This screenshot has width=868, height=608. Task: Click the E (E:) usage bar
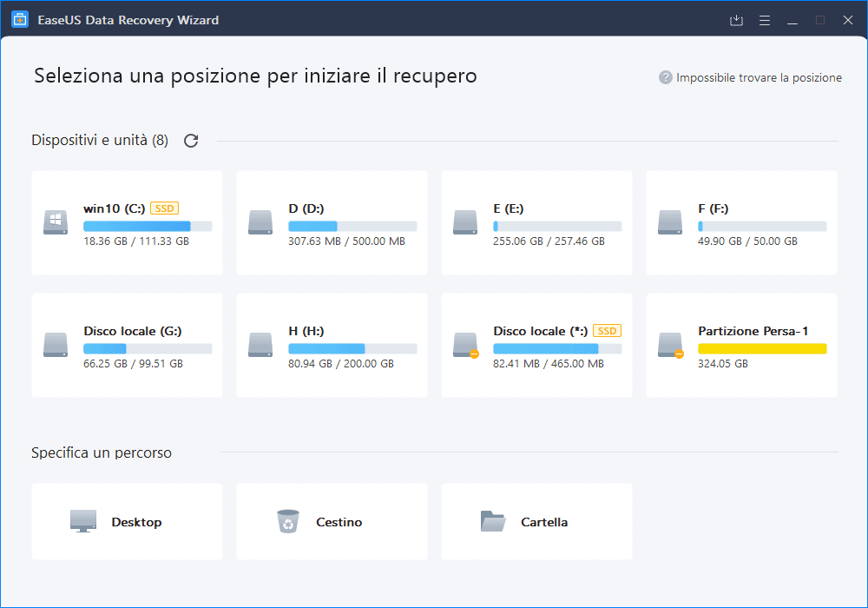[557, 226]
